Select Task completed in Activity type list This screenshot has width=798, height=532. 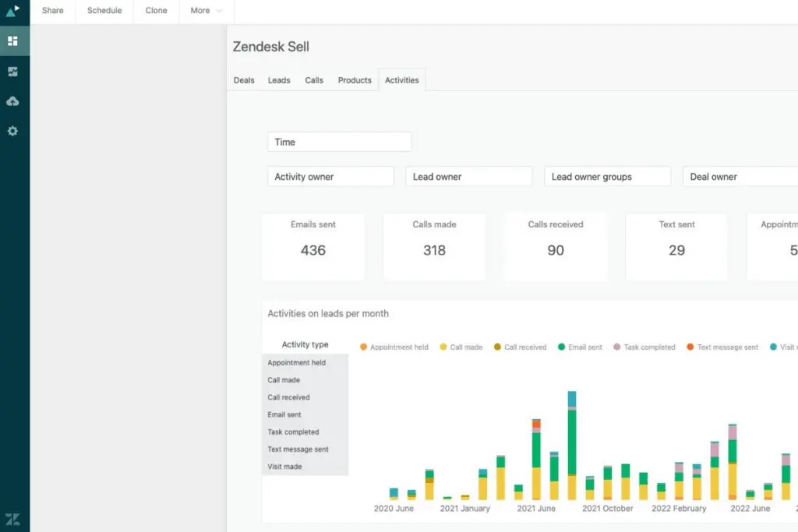305,432
